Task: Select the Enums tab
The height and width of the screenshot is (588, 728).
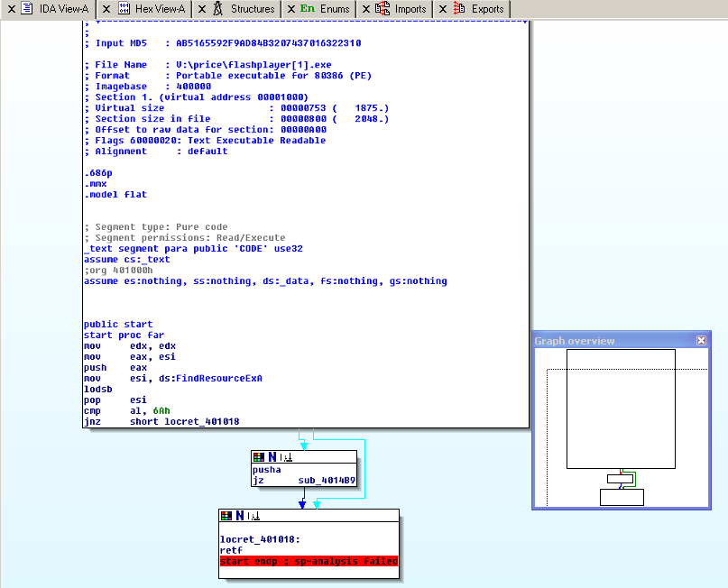Action: [334, 9]
